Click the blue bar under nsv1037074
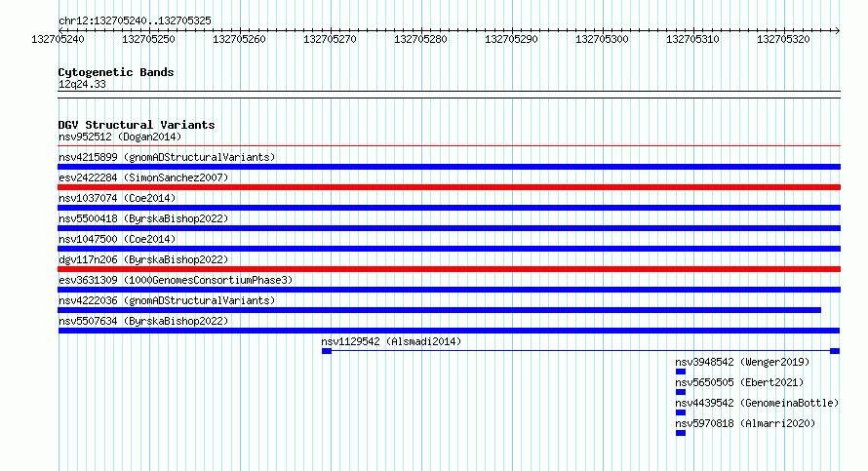This screenshot has height=471, width=868. click(449, 208)
